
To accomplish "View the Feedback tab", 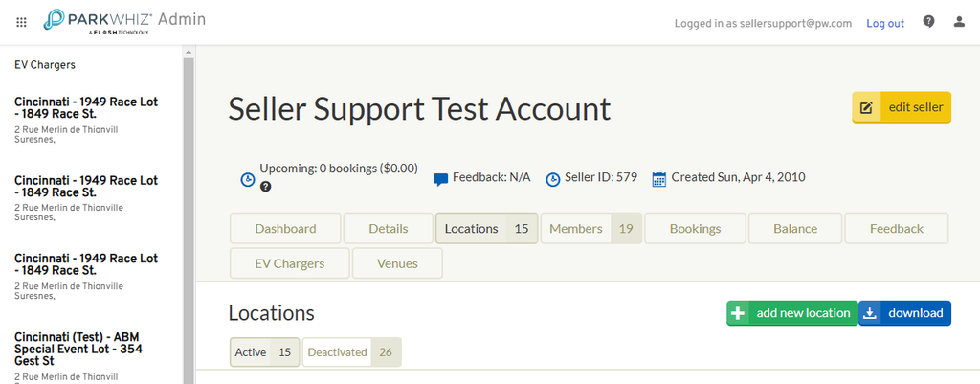I will click(x=896, y=228).
